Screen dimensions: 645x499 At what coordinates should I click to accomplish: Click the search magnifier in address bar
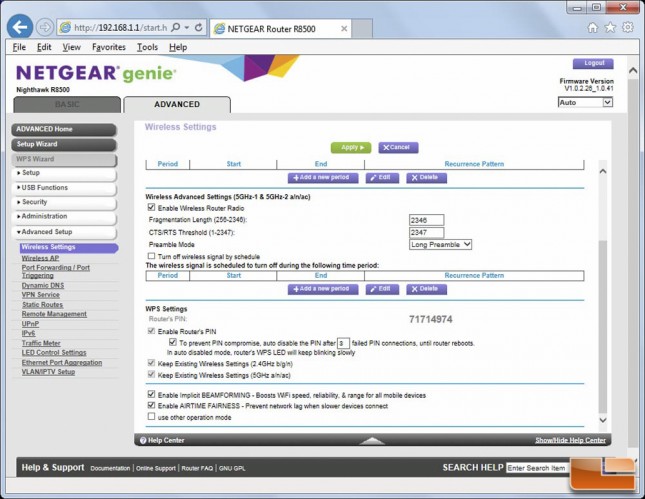pos(176,28)
